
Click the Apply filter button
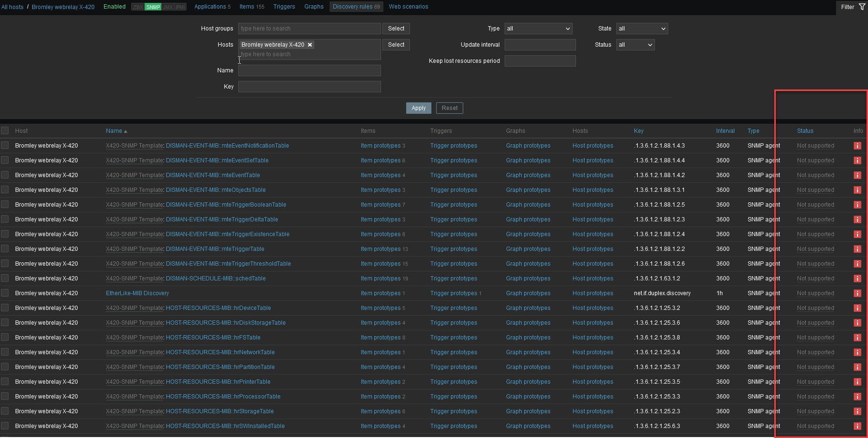pos(419,108)
